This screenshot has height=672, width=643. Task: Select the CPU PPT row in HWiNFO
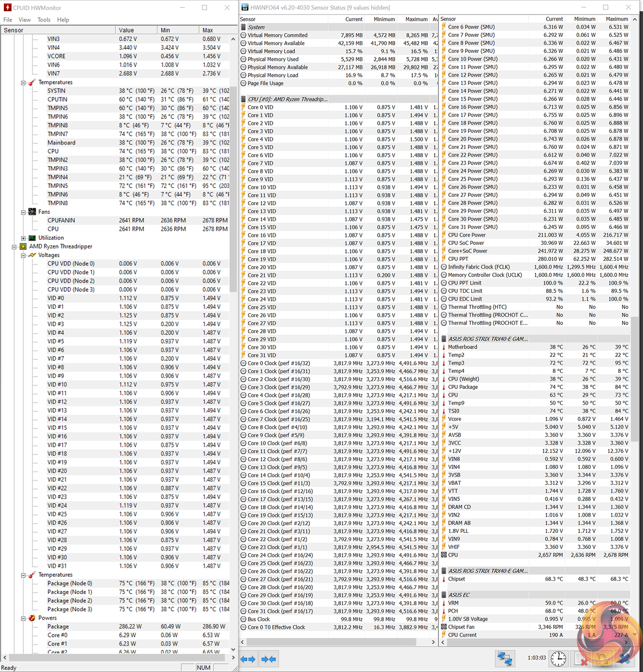tap(535, 259)
